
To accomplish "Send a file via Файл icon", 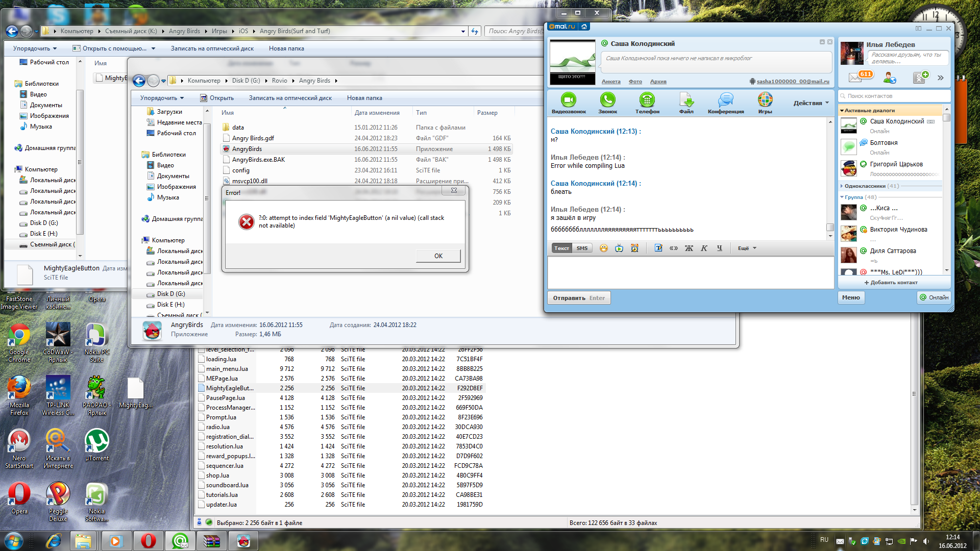I will [686, 100].
